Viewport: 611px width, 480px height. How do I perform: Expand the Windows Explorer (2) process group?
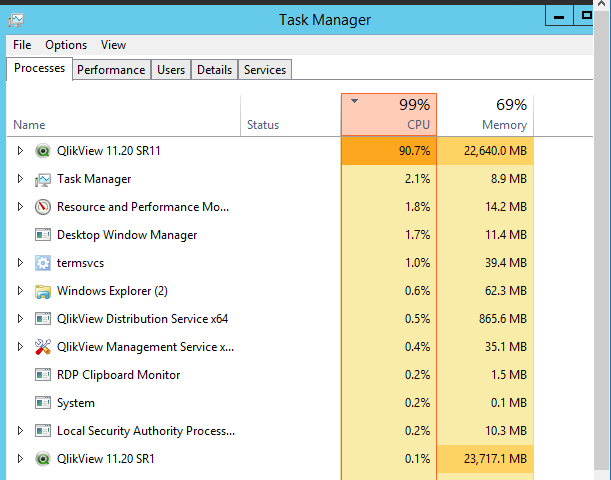[x=20, y=291]
